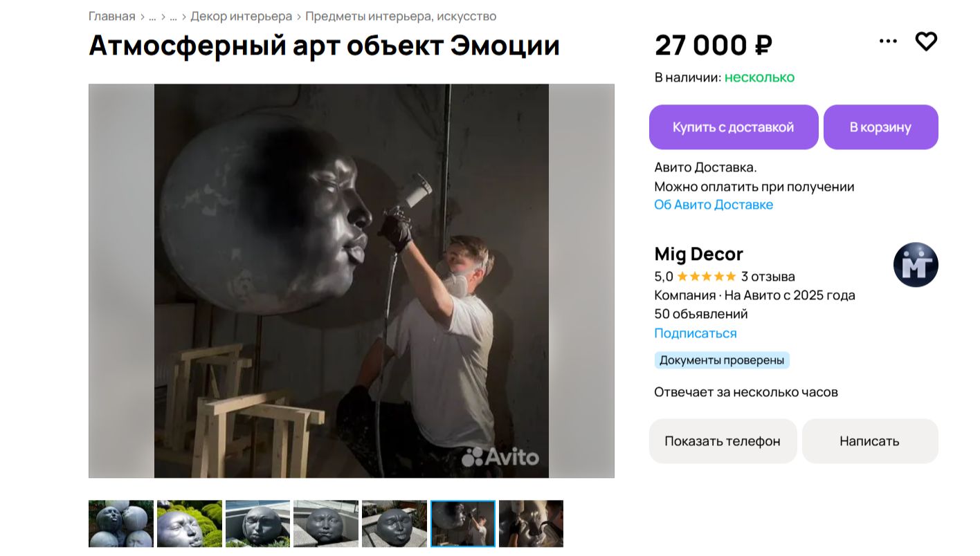Image resolution: width=980 pixels, height=556 pixels.
Task: Select the second thumbnail with face among bushes
Action: pyautogui.click(x=190, y=523)
